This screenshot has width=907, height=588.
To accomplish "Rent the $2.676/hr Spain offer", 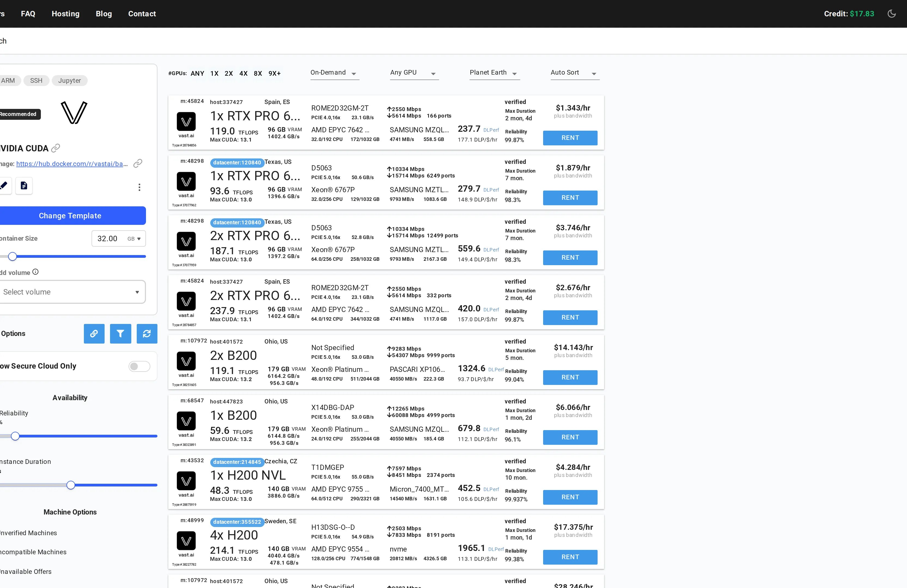I will (x=570, y=318).
